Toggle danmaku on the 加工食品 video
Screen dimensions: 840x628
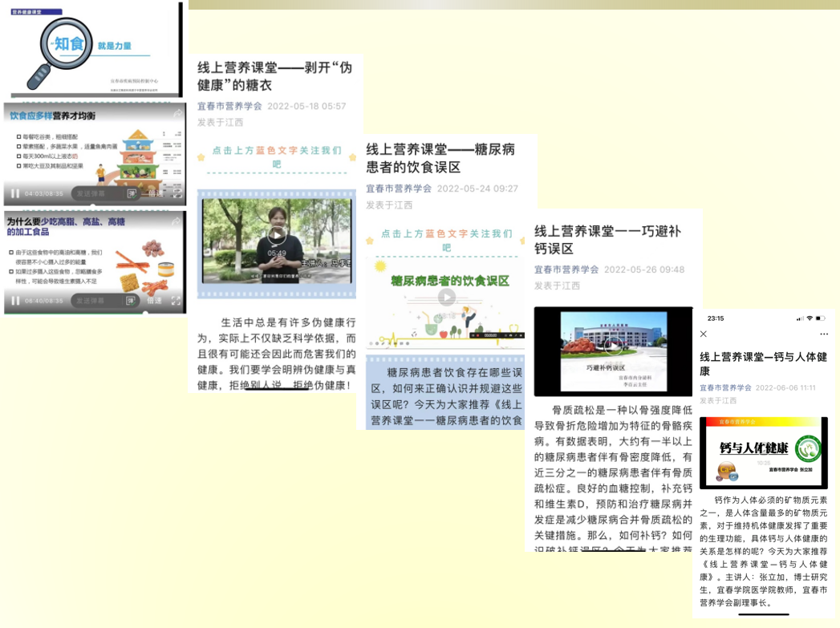point(130,301)
